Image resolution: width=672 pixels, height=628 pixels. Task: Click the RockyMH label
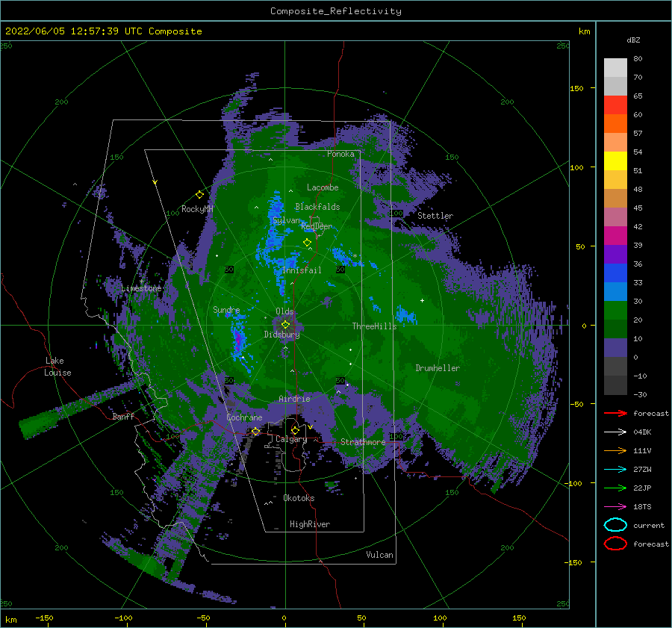tap(197, 209)
